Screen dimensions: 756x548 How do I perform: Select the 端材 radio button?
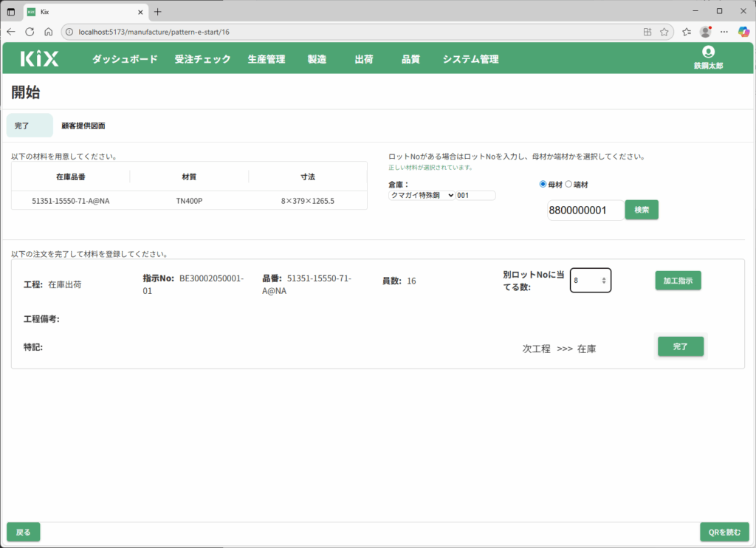coord(568,184)
